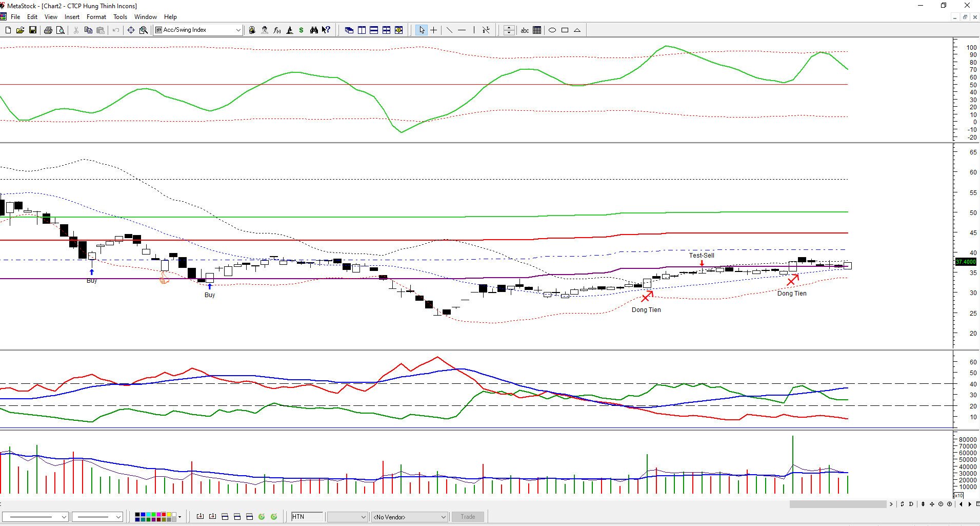The height and width of the screenshot is (526, 980).
Task: Open the View menu
Action: click(x=51, y=17)
